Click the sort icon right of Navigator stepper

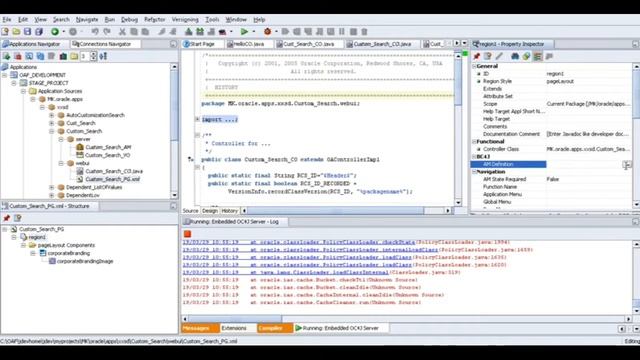point(103,56)
